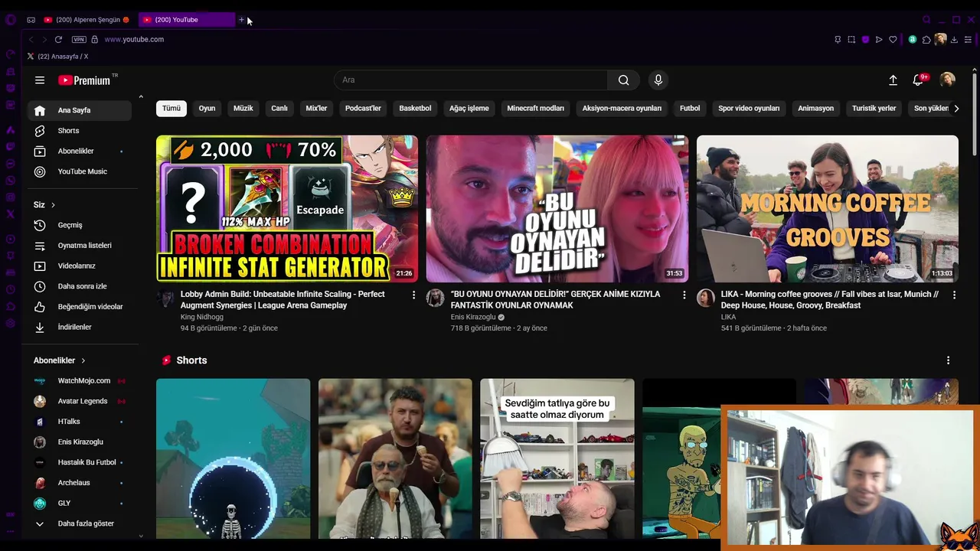The width and height of the screenshot is (980, 551).
Task: Play the Morning Coffee Grooves thumbnail
Action: coord(828,209)
